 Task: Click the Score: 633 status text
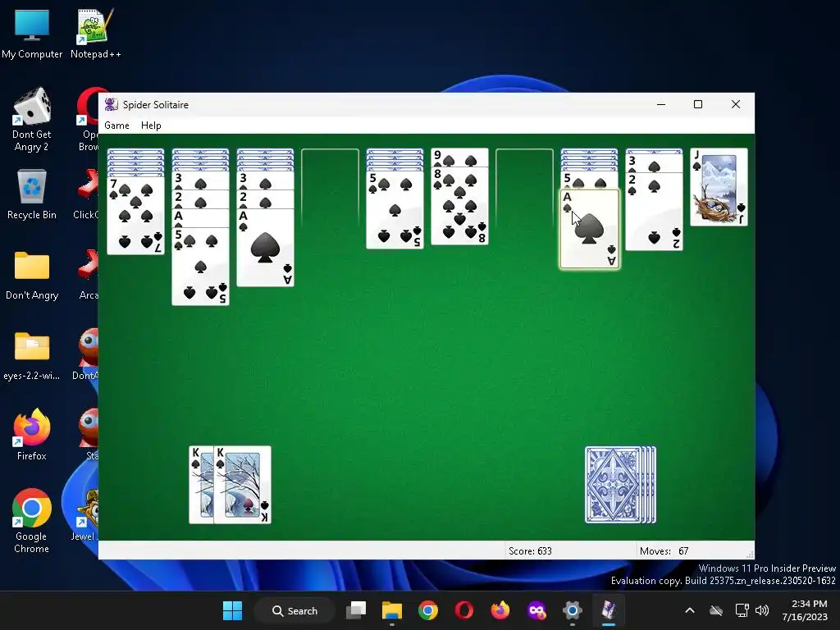tap(530, 550)
